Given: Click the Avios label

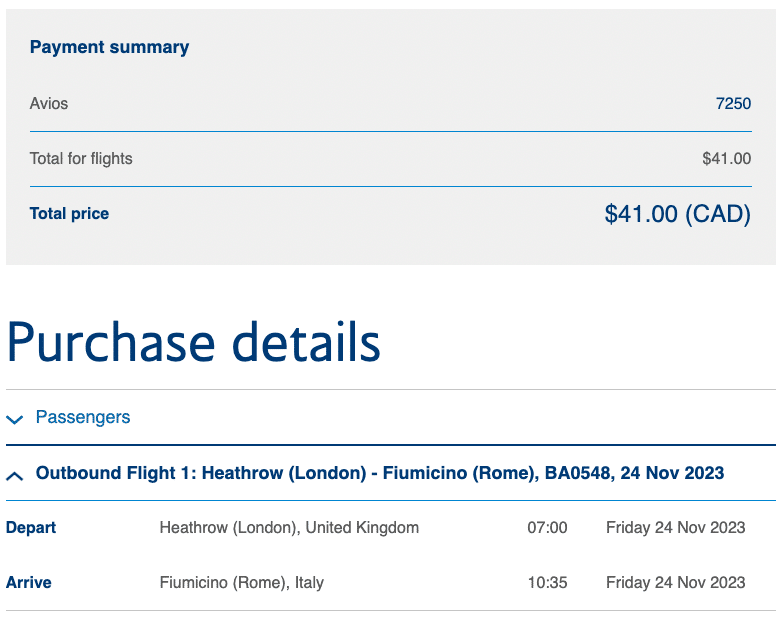Looking at the screenshot, I should pyautogui.click(x=49, y=103).
